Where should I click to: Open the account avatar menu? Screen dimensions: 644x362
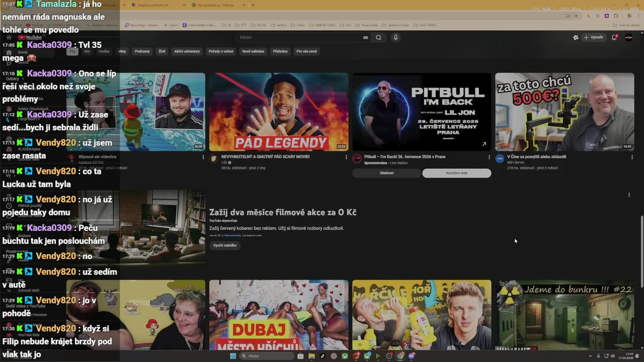(x=628, y=37)
